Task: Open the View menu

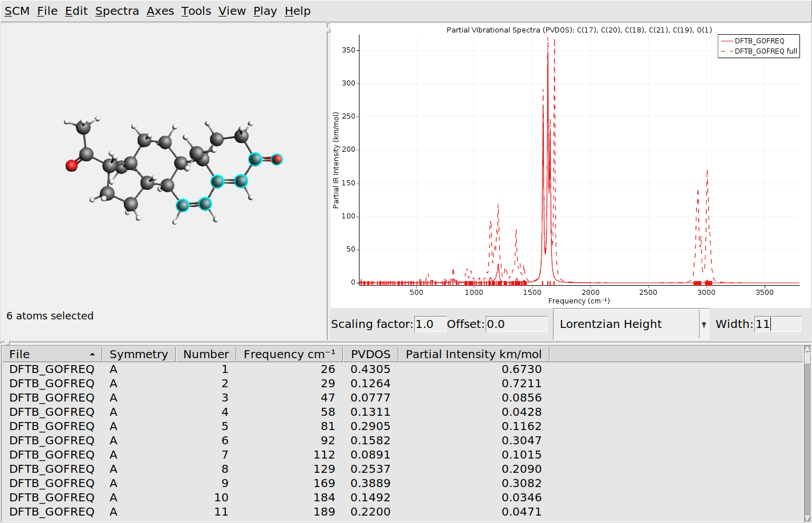Action: point(232,10)
